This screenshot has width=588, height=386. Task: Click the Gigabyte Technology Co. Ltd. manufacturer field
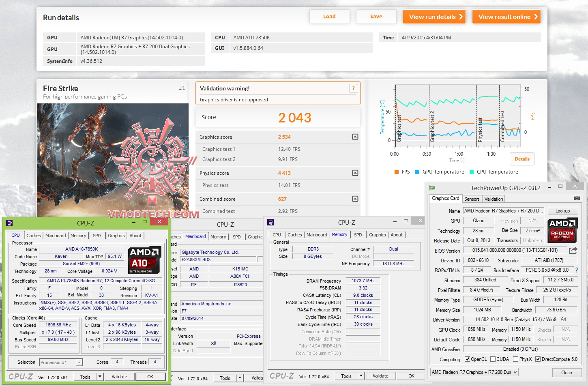[221, 252]
